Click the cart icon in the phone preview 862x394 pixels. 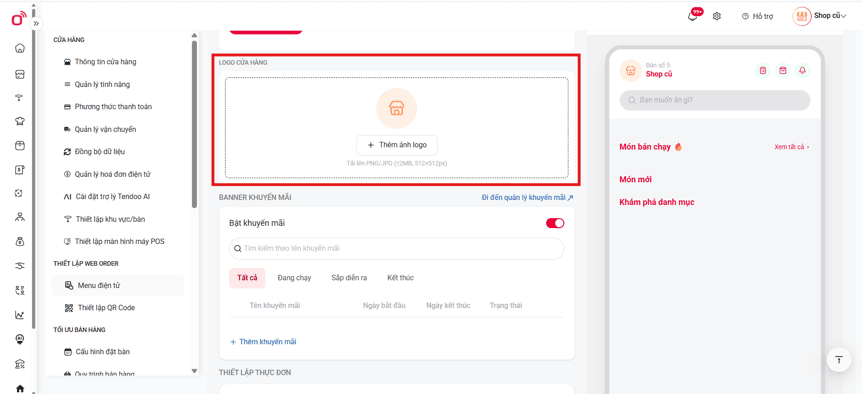point(783,70)
